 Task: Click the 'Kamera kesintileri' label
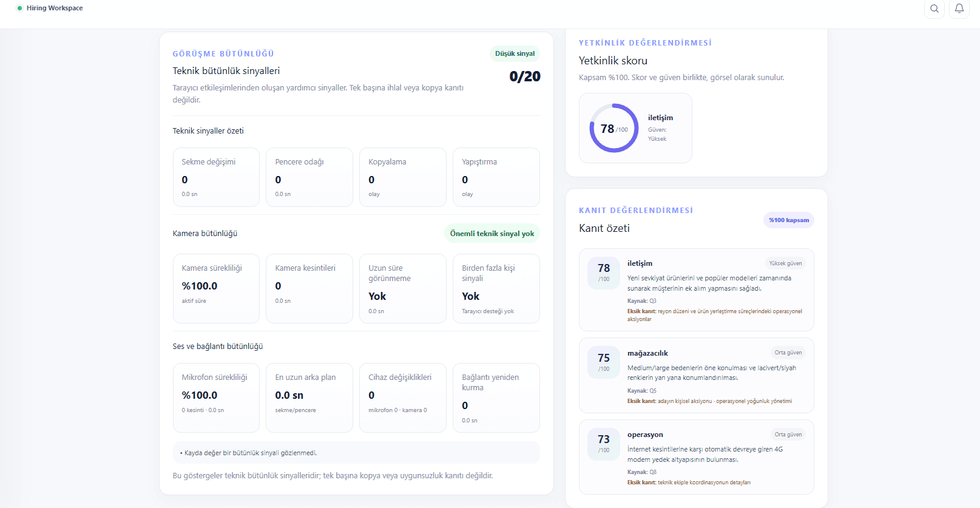(x=305, y=268)
